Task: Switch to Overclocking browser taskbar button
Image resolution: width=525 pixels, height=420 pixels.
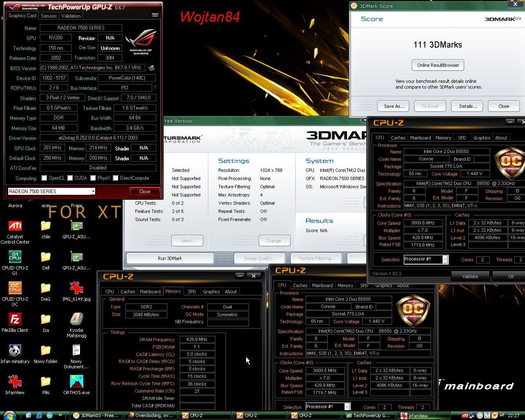Action: coord(151,415)
